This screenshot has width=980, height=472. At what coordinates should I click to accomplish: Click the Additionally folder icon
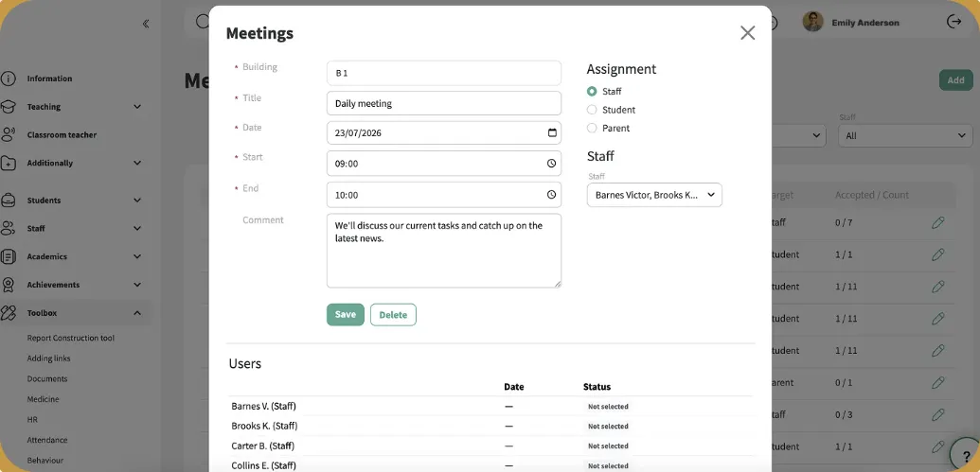pyautogui.click(x=9, y=163)
